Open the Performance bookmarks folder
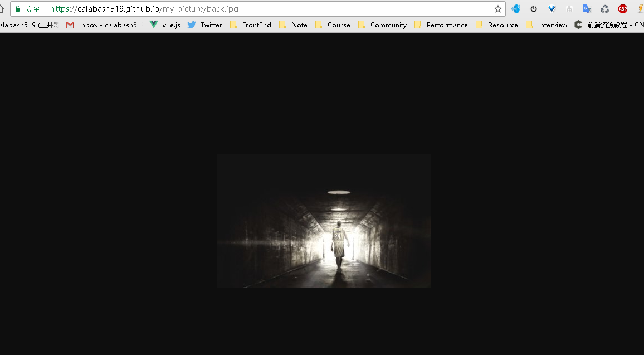Viewport: 644px width, 355px height. 441,25
